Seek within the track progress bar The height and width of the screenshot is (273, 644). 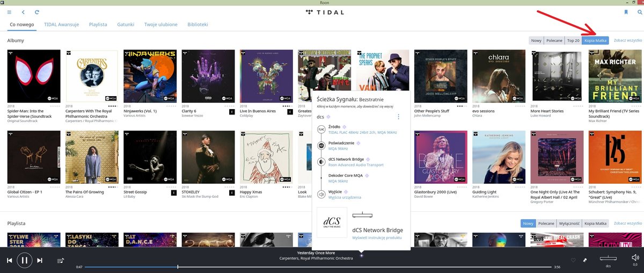(x=318, y=267)
